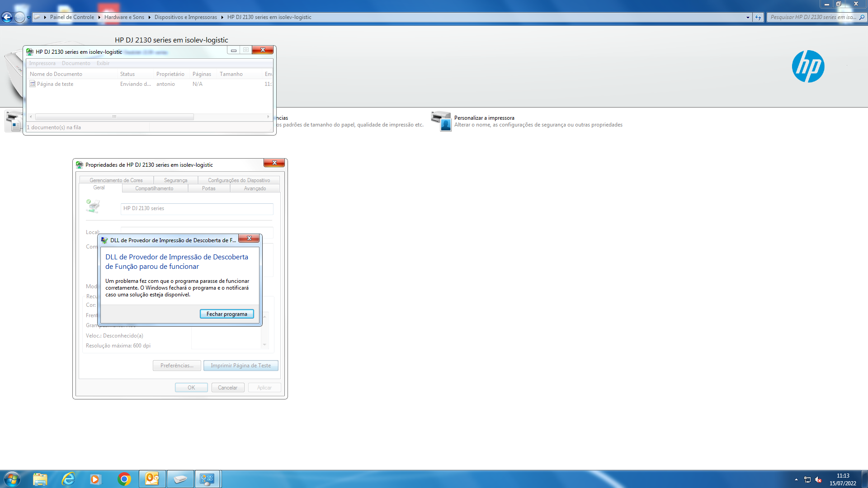Screen dimensions: 868x488
Task: Click Fechar programa in the error dialog
Action: point(226,314)
